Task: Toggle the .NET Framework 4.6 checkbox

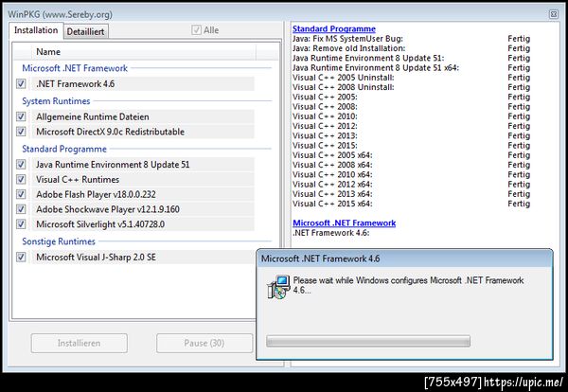Action: tap(21, 84)
